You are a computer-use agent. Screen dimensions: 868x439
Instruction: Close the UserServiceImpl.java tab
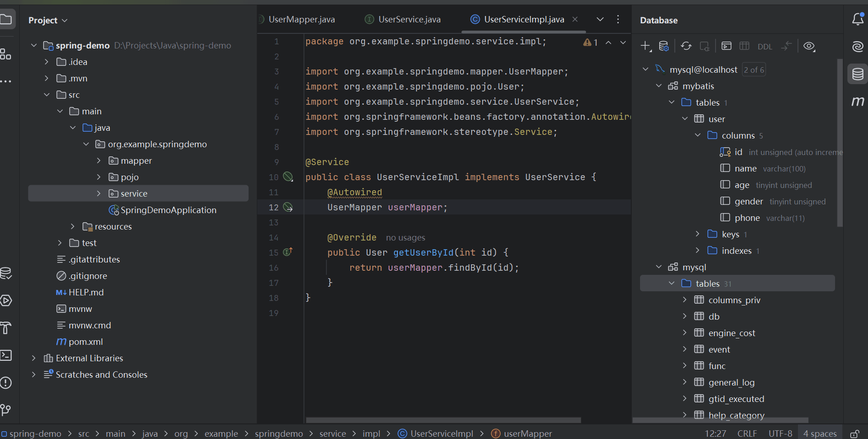tap(575, 19)
